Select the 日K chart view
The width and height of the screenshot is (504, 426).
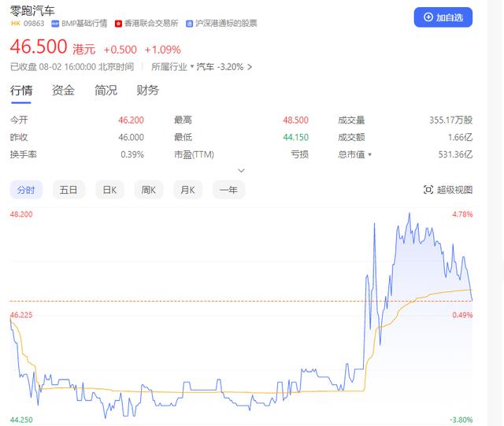(109, 190)
